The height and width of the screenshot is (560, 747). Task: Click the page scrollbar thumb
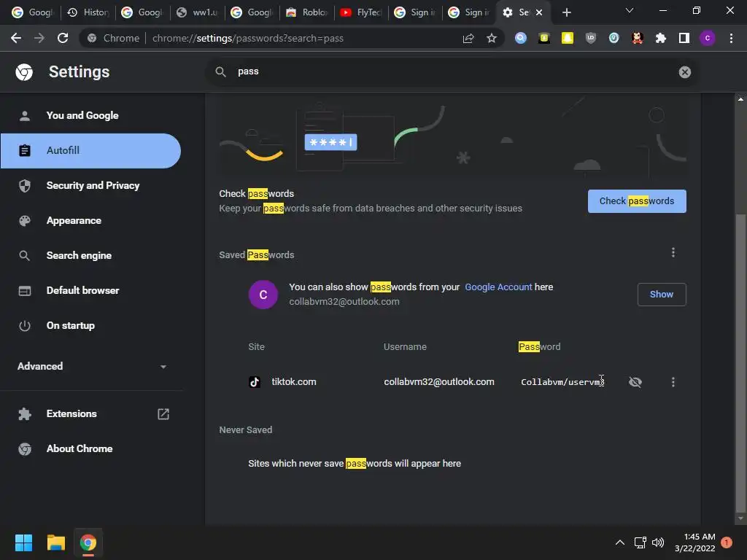[740, 363]
